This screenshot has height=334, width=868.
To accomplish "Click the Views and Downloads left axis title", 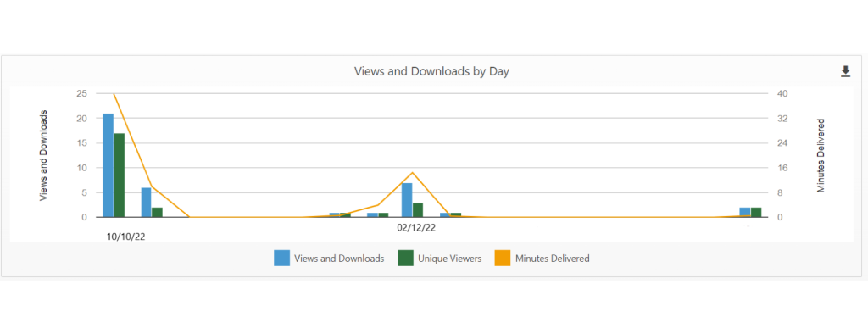I will pyautogui.click(x=43, y=155).
